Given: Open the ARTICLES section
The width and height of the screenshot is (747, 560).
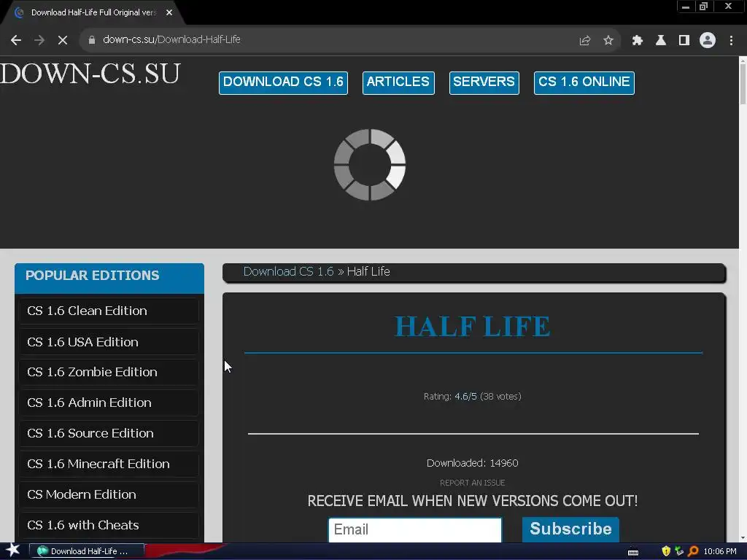Looking at the screenshot, I should [398, 83].
